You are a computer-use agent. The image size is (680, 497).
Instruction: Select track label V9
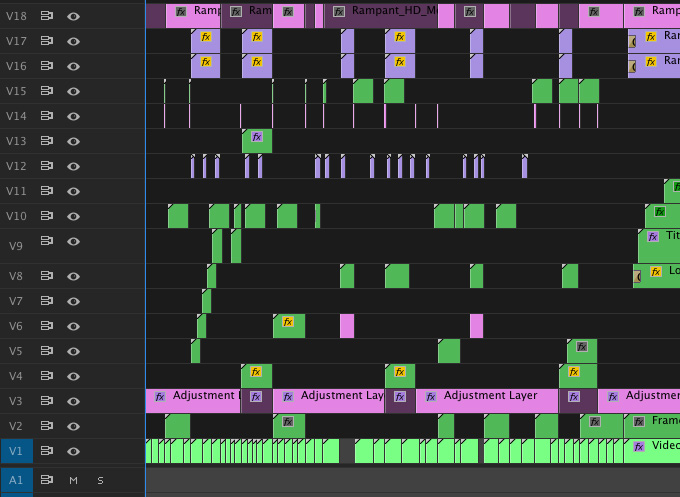(x=16, y=246)
